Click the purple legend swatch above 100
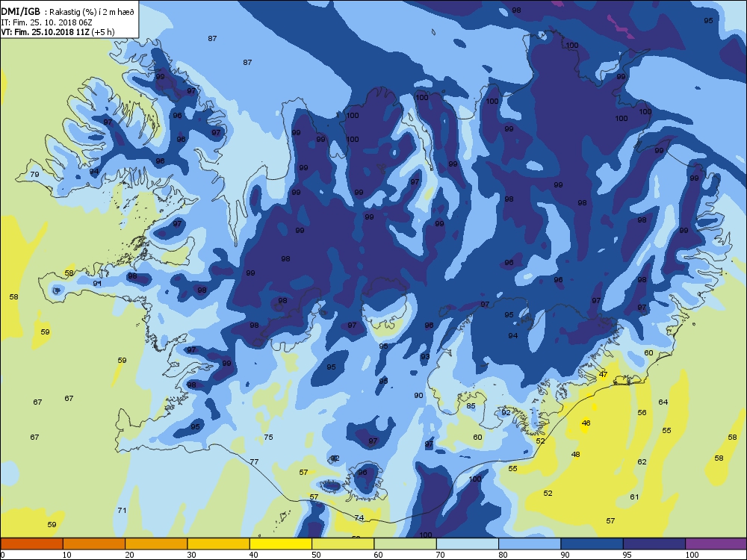747x560 pixels. (x=716, y=544)
